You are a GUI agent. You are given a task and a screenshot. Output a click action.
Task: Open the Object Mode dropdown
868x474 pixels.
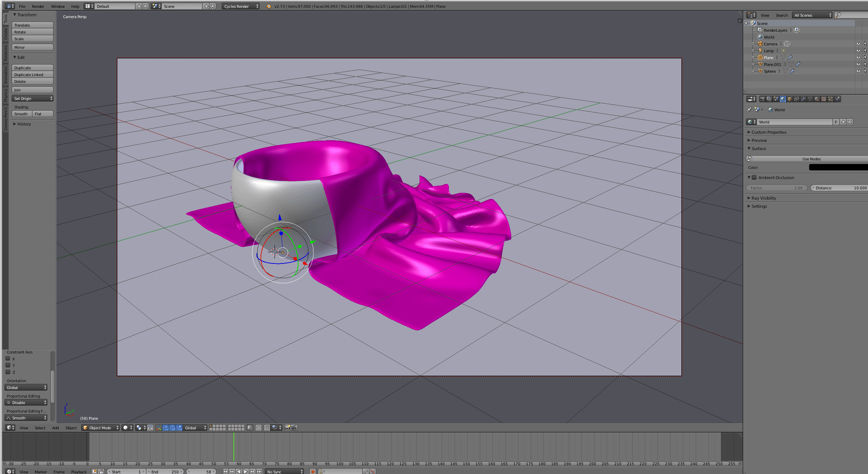[x=100, y=428]
